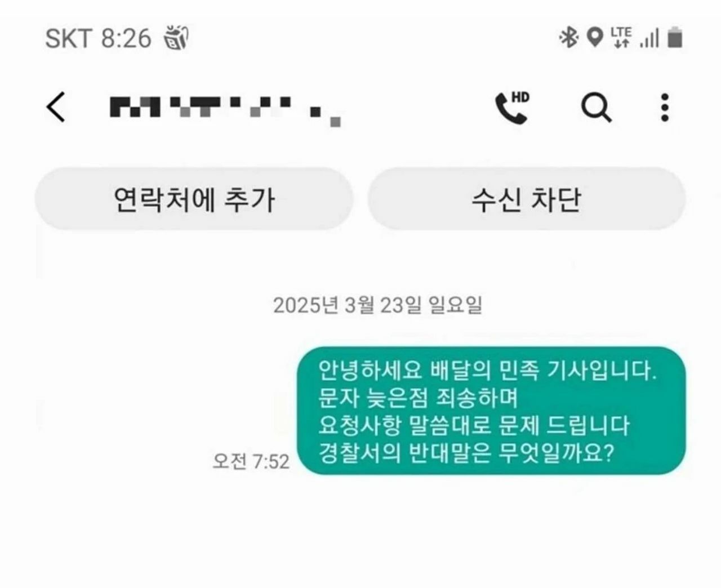Tap the notification icon beside 8:26
The width and height of the screenshot is (721, 588).
click(x=176, y=38)
